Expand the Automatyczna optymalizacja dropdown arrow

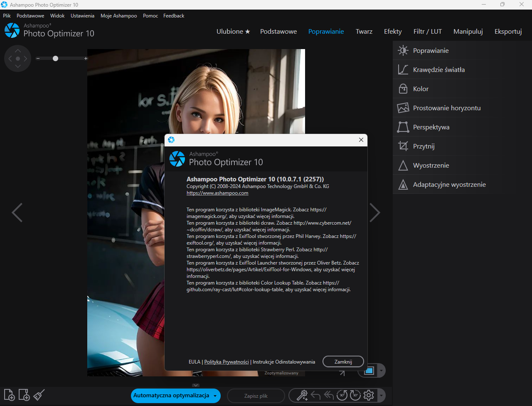[215, 396]
